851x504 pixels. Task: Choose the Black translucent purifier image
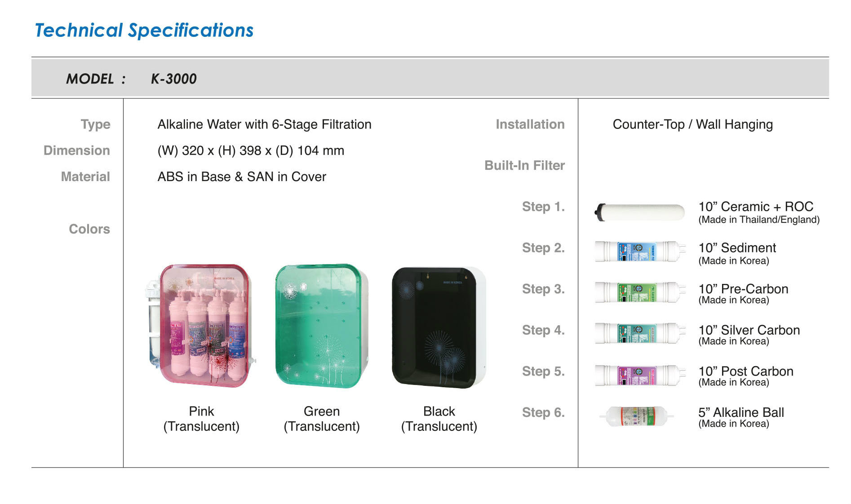[439, 327]
